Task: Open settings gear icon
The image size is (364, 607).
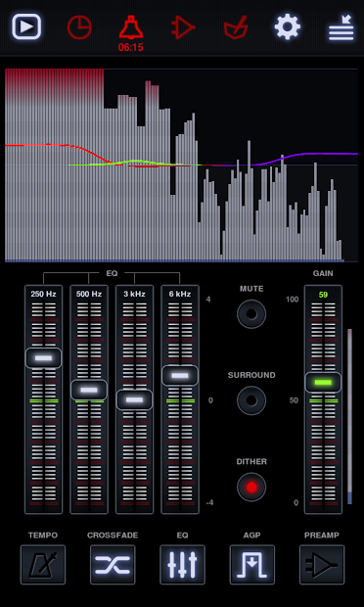Action: pyautogui.click(x=288, y=26)
